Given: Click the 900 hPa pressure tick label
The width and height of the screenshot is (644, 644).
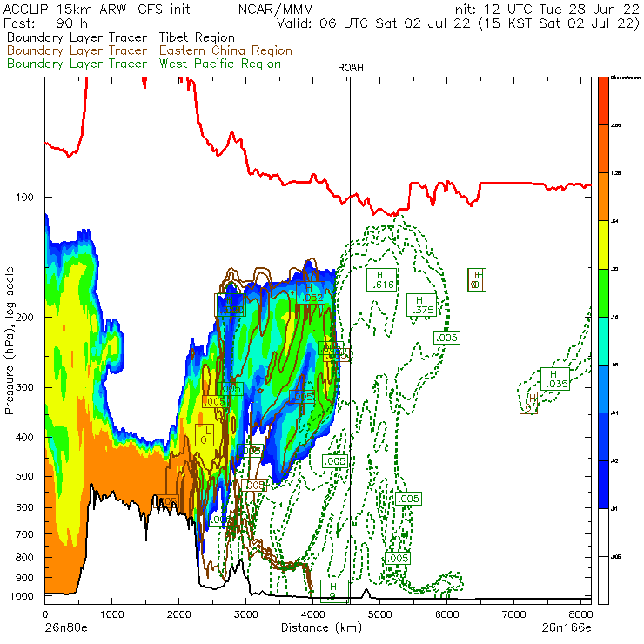Looking at the screenshot, I should point(24,578).
